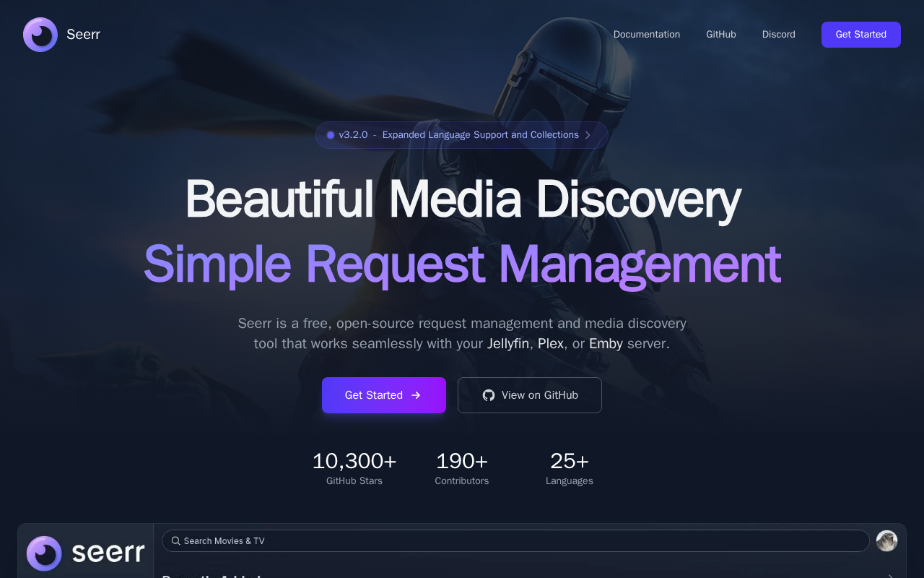Screen dimensions: 924x578
Task: Click the magnifier icon in the search field
Action: pos(176,541)
